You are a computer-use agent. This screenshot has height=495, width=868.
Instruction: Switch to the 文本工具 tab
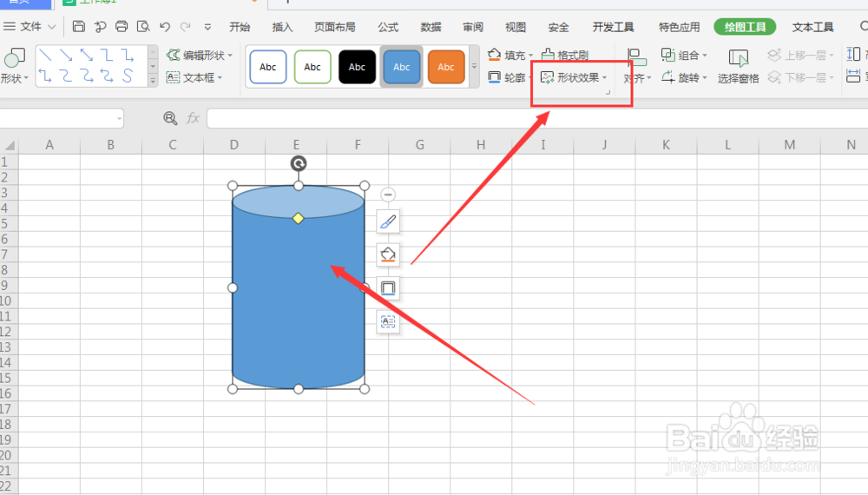[812, 27]
